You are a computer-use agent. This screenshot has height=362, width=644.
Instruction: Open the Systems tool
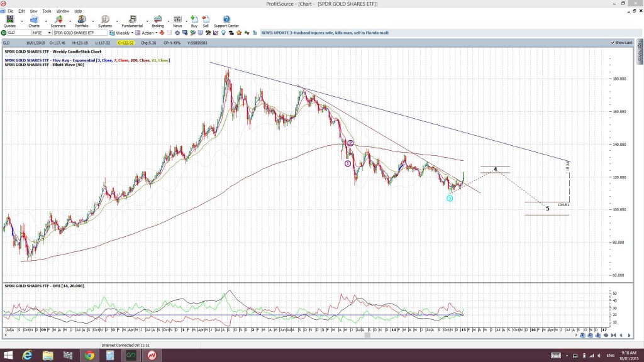(105, 21)
